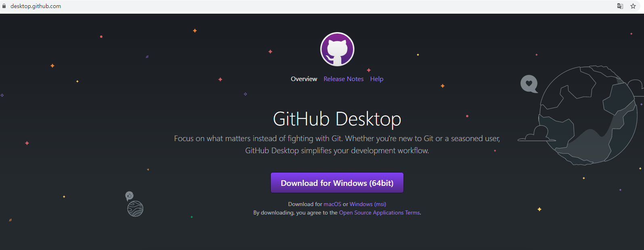Open the Overview tab
Image resolution: width=644 pixels, height=250 pixels.
click(x=304, y=79)
